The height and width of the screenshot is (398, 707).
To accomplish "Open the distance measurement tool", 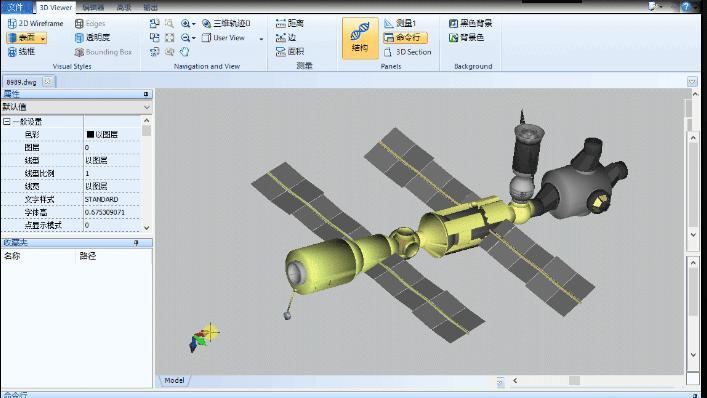I will pyautogui.click(x=289, y=23).
